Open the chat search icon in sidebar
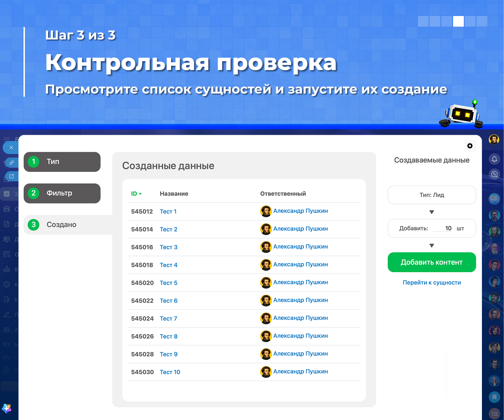504x420 pixels. point(494,174)
